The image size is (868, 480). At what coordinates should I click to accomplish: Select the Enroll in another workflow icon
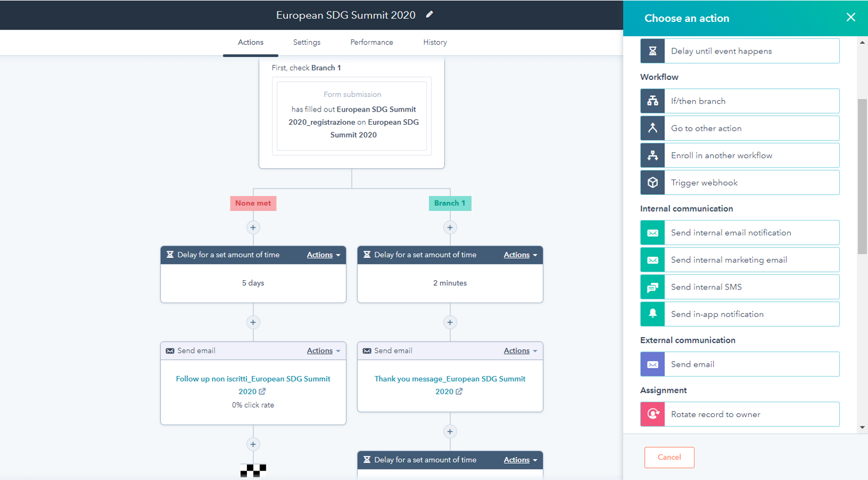point(652,155)
